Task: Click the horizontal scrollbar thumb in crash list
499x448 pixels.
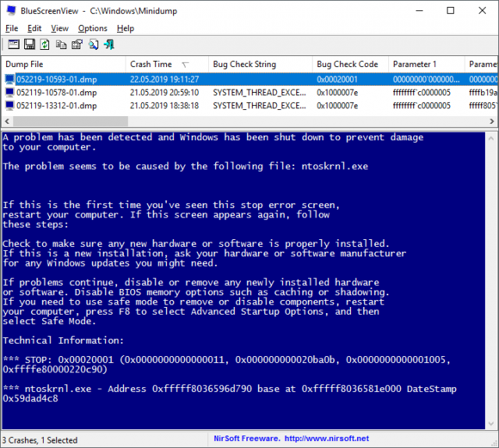Action: pos(70,121)
